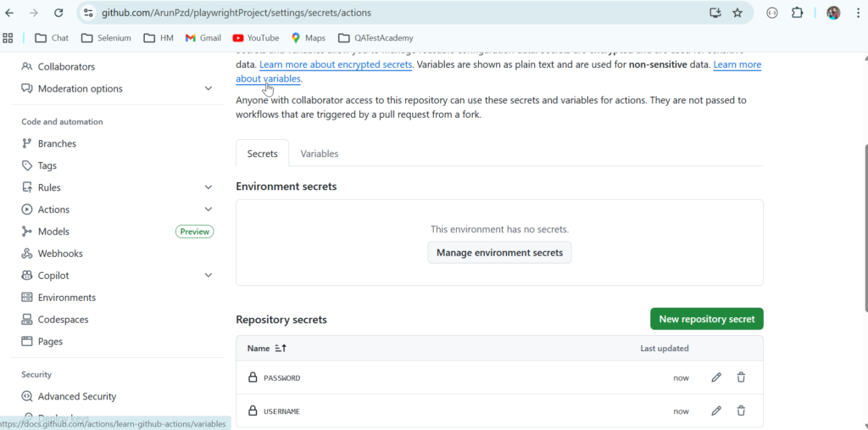Reload the page with the refresh icon

pos(58,13)
